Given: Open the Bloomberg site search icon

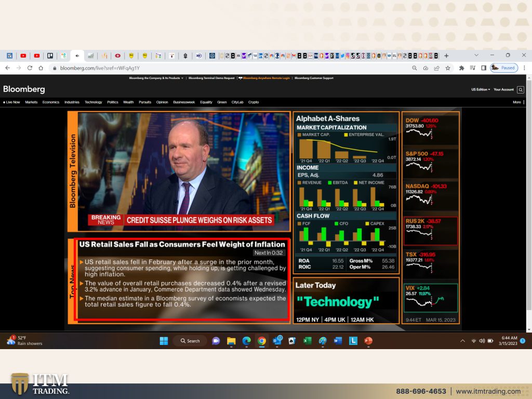Looking at the screenshot, I should [521, 89].
